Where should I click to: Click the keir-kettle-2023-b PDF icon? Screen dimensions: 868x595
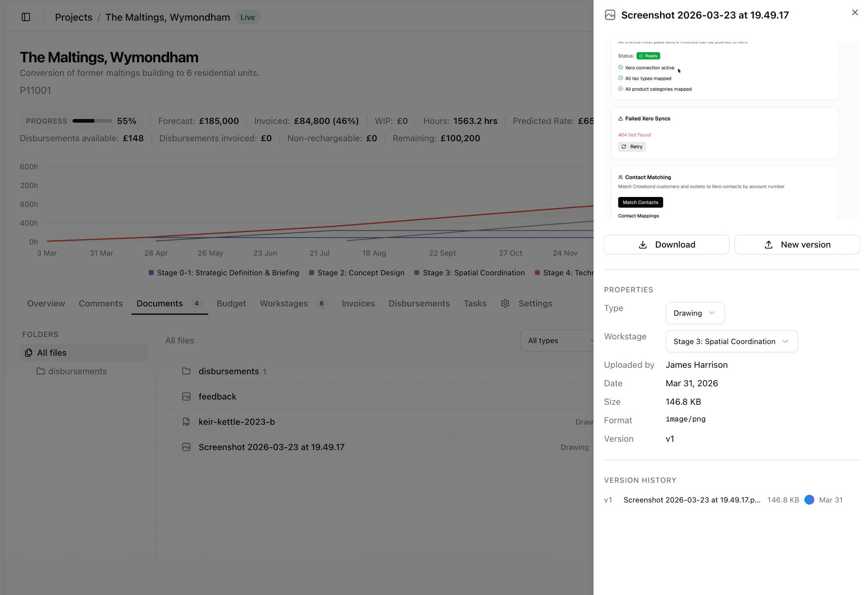[186, 422]
